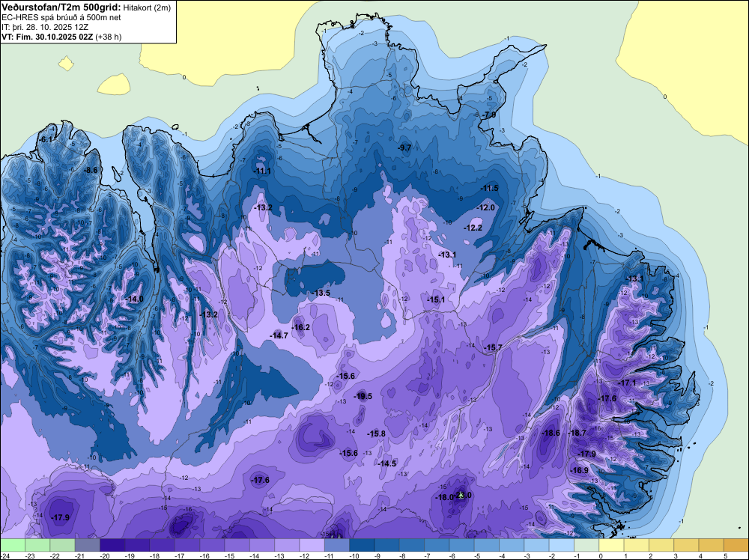Image resolution: width=749 pixels, height=560 pixels.
Task: Select the -21 gray legend swatch
Action: [88, 545]
